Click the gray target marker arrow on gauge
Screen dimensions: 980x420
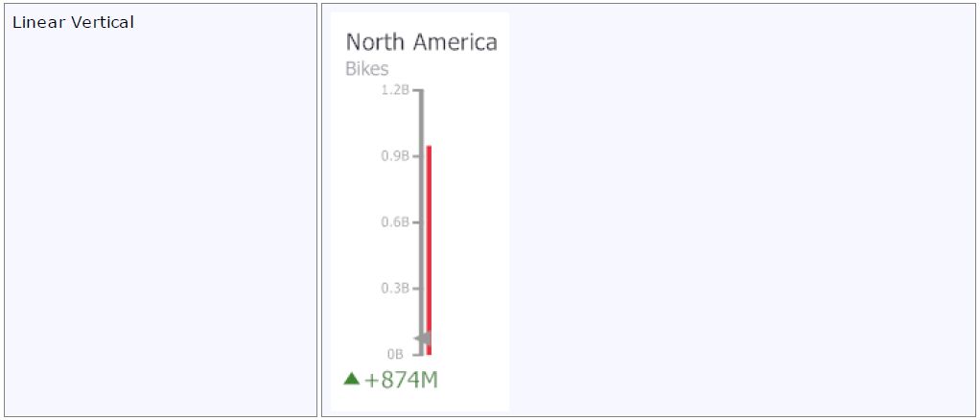[x=423, y=338]
